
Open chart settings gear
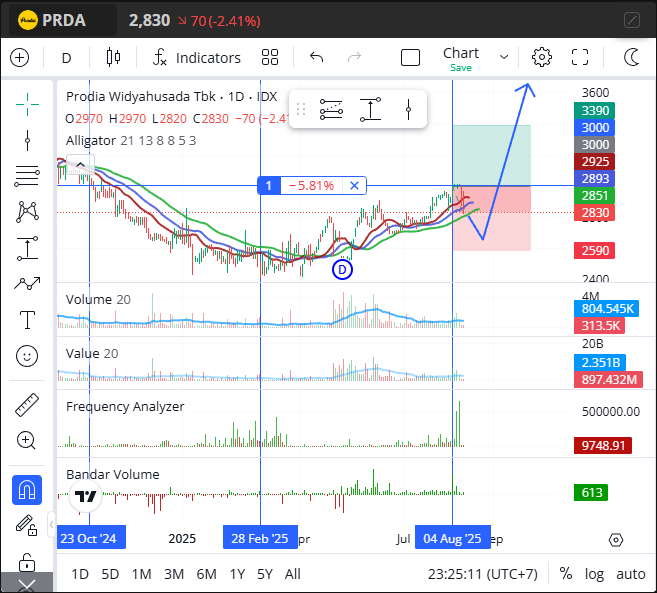[x=542, y=57]
